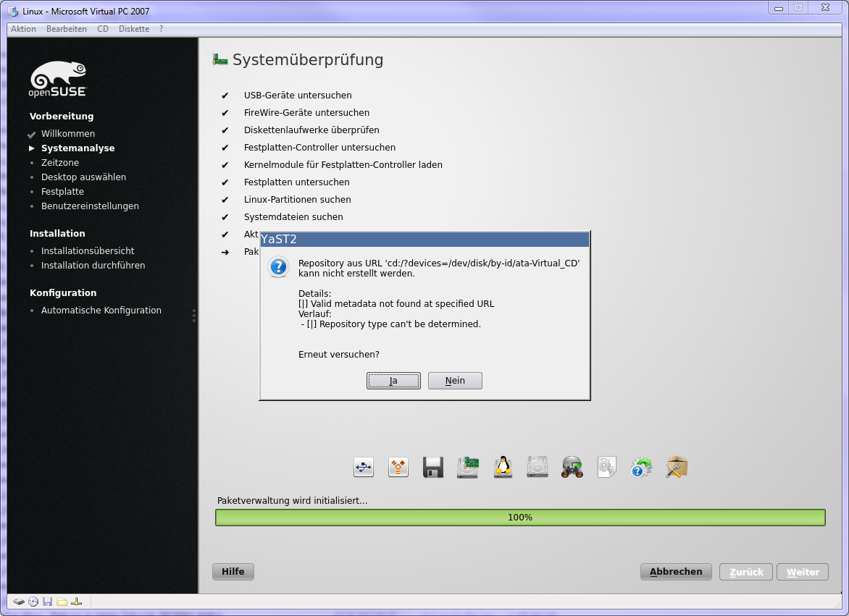Click the sidebar splitter handle dots

[194, 316]
